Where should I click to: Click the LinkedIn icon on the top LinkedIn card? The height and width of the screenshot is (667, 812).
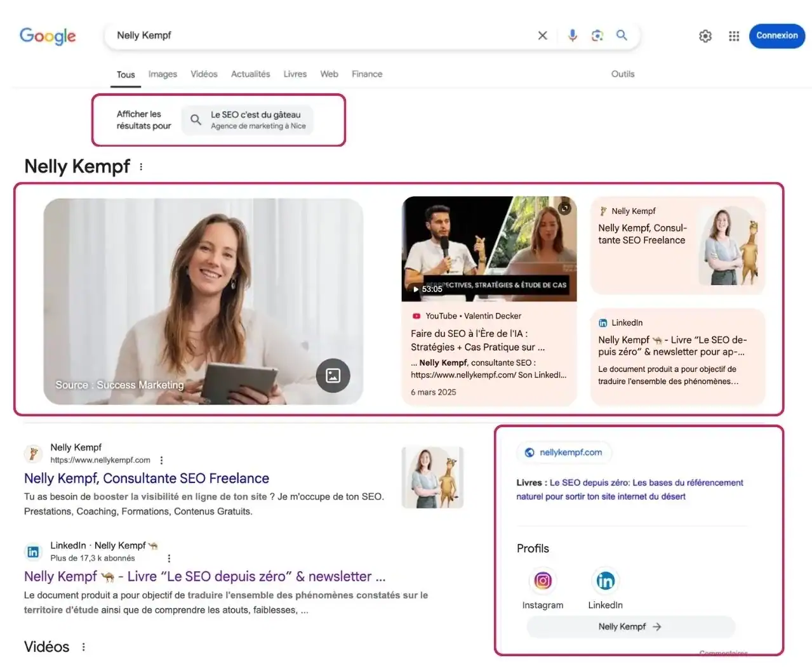(603, 323)
